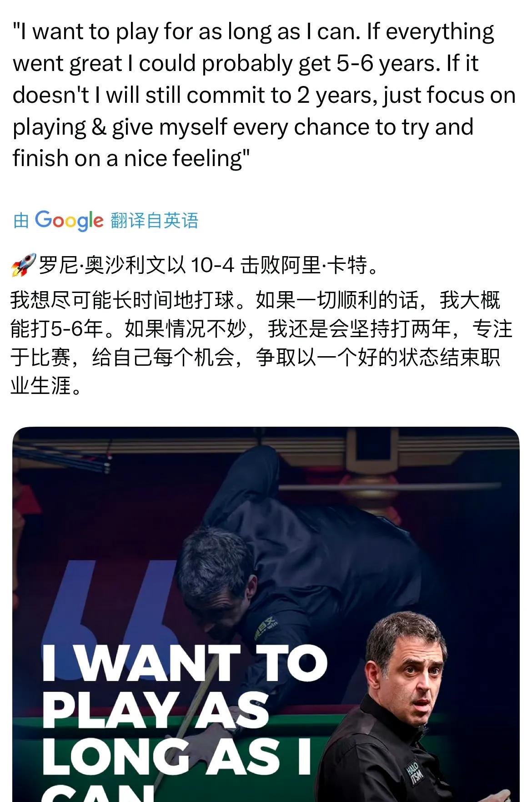Image resolution: width=532 pixels, height=802 pixels.
Task: Tap the English quote starting 'I want to play'
Action: (264, 95)
